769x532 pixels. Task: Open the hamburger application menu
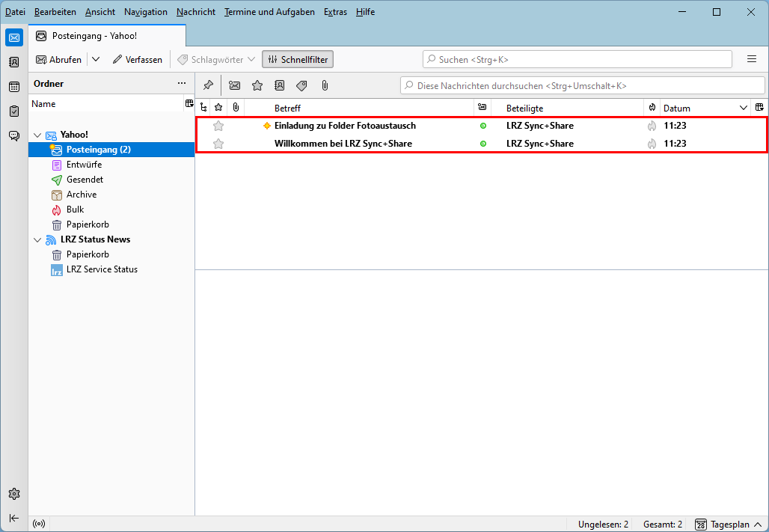tap(752, 59)
